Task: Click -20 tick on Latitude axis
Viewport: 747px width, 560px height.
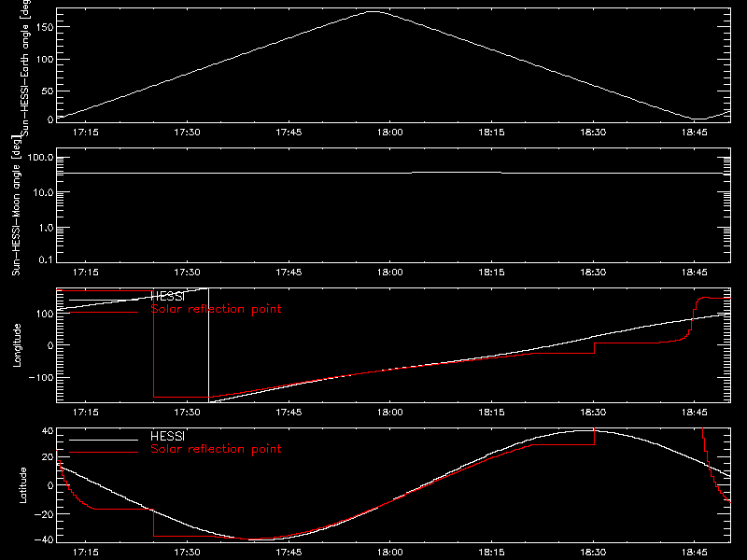Action: tap(44, 514)
